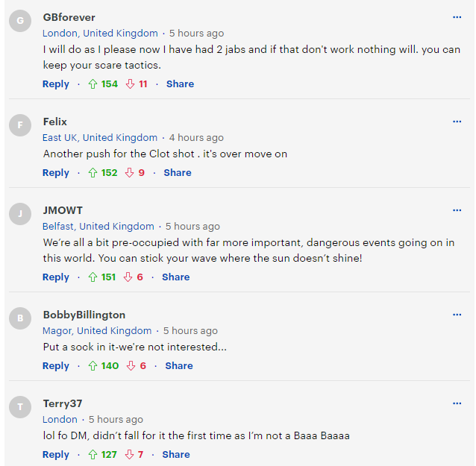Open the more menu on BobbyBillington's comment
Viewport: 476px width, 466px height.
coord(457,315)
